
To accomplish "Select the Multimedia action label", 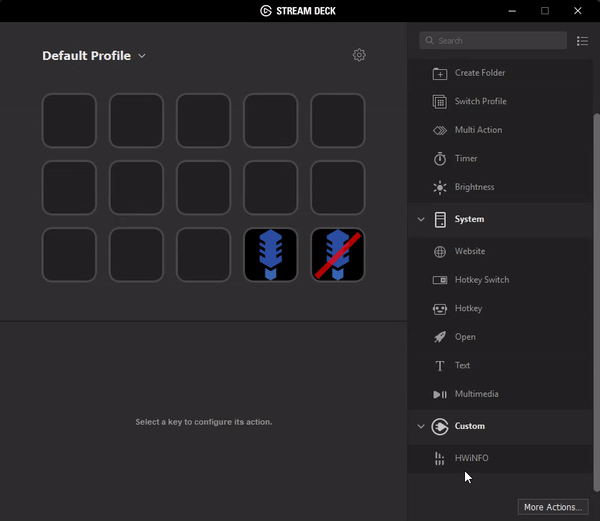I will 476,394.
